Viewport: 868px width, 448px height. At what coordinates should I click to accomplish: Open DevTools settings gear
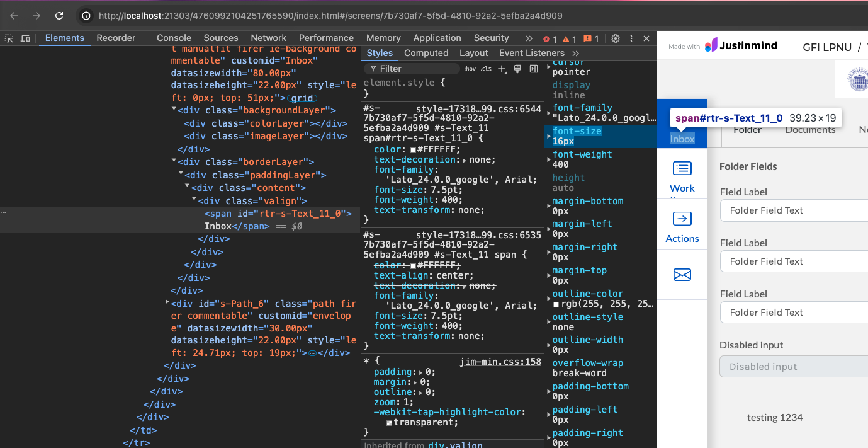click(616, 38)
